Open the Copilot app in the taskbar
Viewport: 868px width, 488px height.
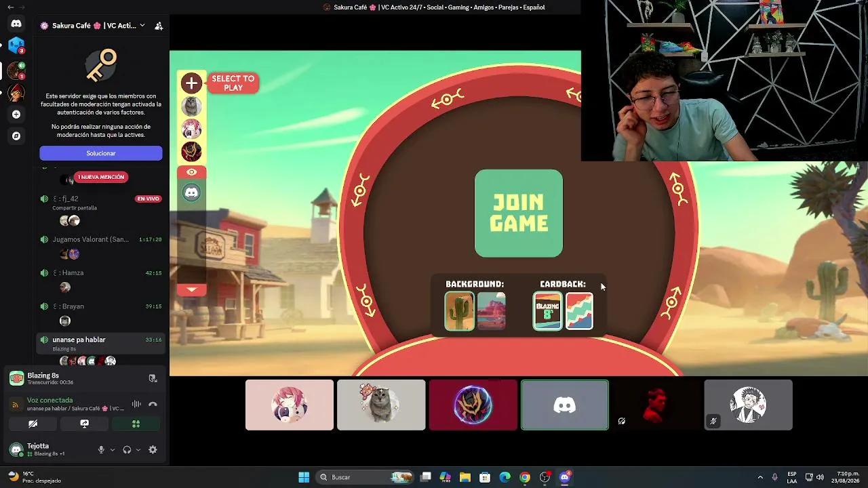point(445,477)
